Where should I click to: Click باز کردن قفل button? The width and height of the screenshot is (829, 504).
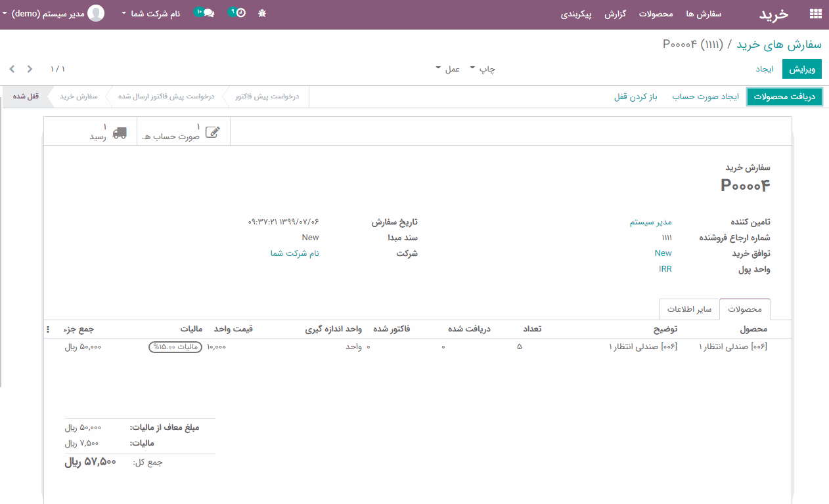pyautogui.click(x=635, y=96)
